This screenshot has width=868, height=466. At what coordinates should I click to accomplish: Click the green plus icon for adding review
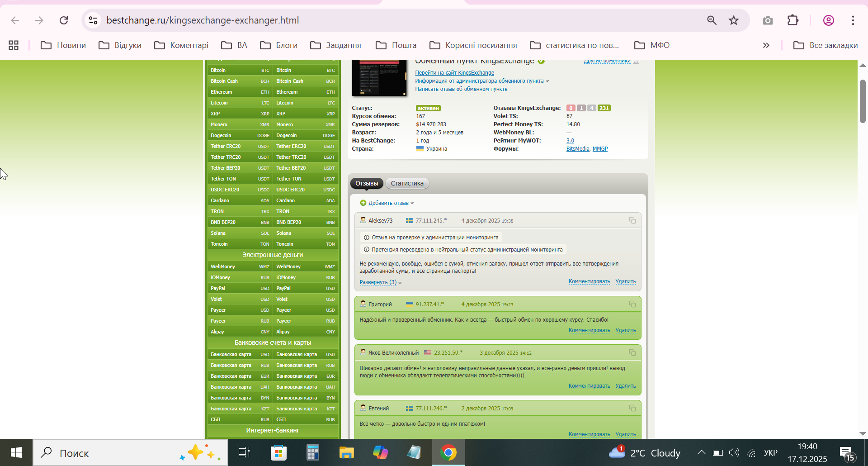point(363,203)
